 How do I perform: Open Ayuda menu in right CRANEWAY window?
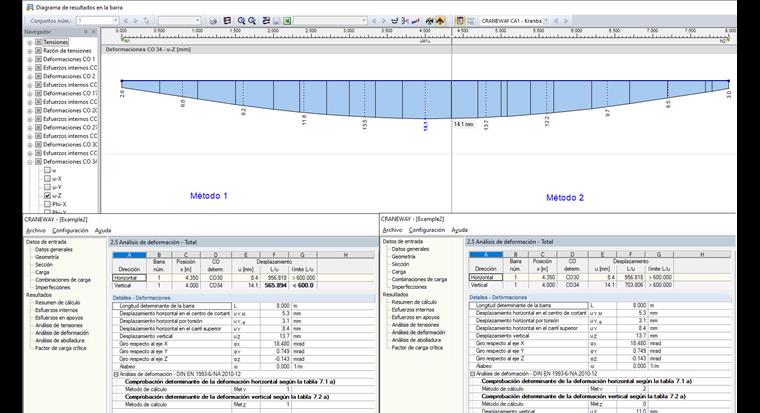pos(459,230)
